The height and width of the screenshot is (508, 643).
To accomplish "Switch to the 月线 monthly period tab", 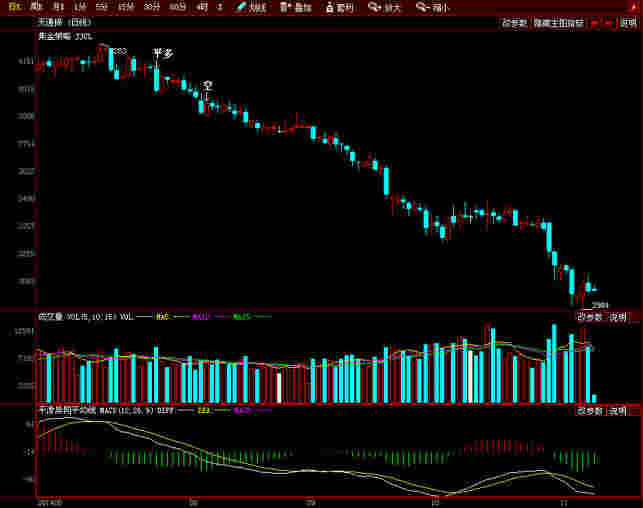I will tap(58, 7).
